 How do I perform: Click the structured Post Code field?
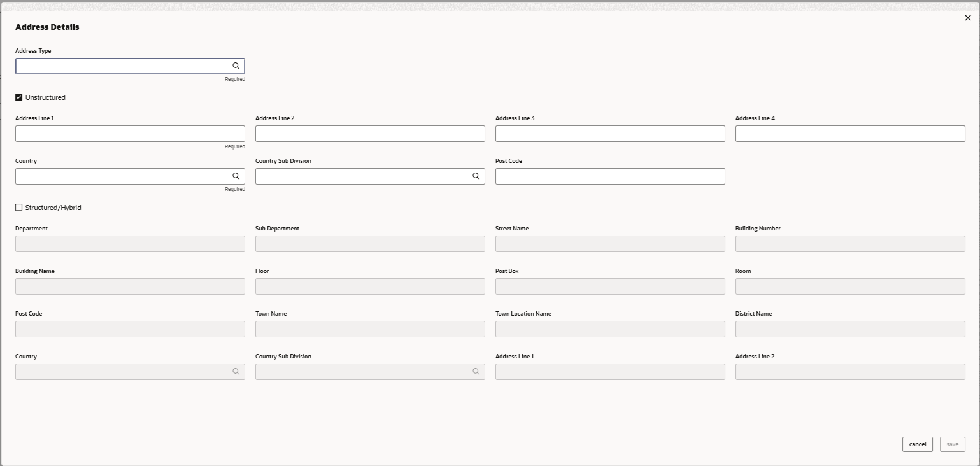coord(130,329)
